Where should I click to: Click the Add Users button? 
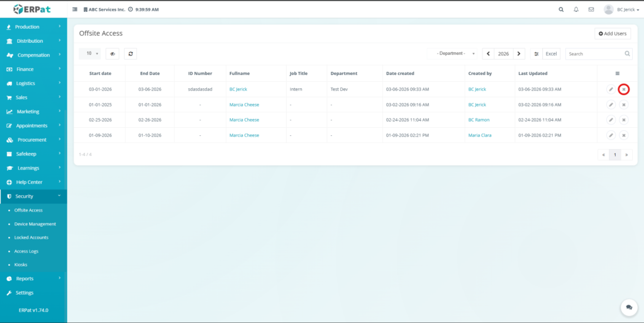tap(612, 33)
